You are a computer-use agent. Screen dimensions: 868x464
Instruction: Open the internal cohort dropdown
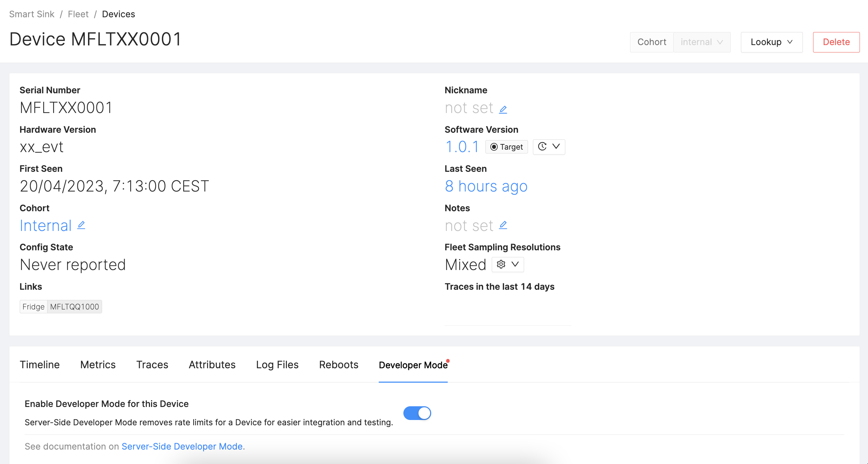click(x=702, y=42)
